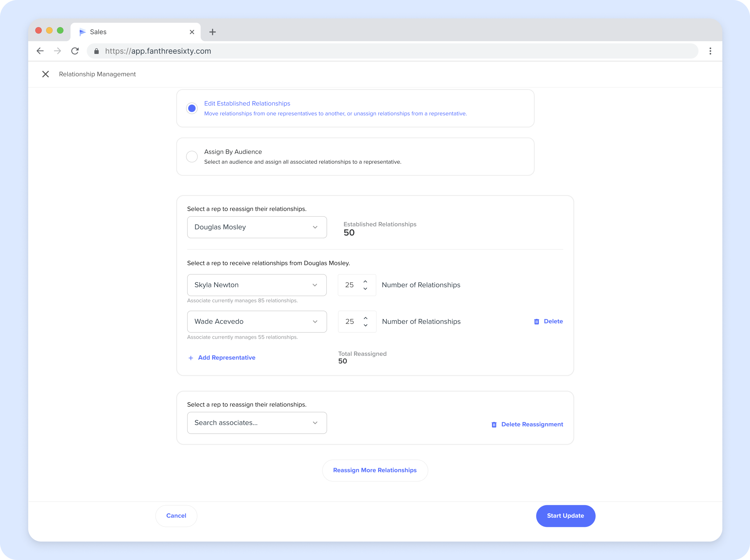Click the Delete Reassignment link
750x560 pixels.
point(532,424)
